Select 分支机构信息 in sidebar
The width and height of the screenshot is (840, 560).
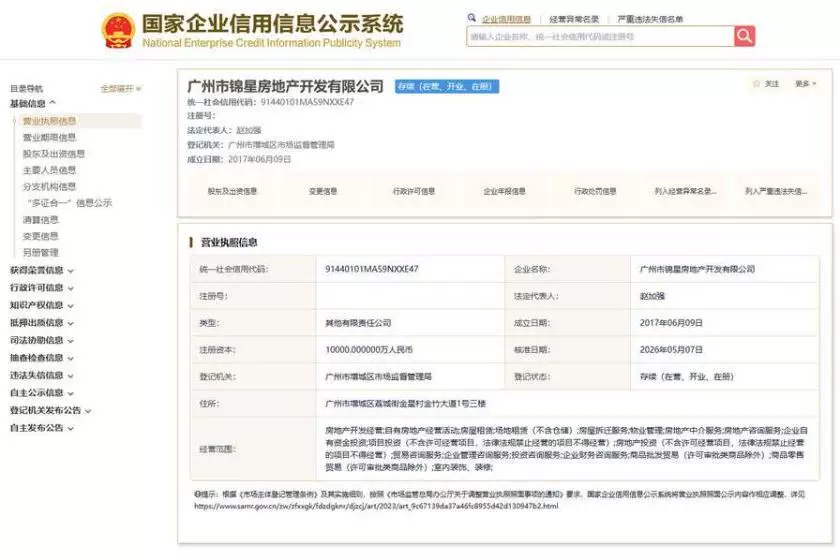point(49,186)
